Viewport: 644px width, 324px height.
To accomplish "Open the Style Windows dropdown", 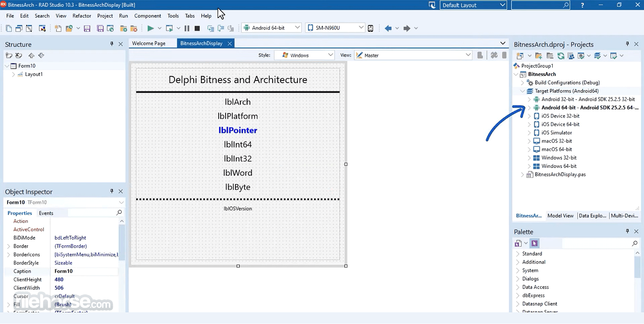I will click(x=331, y=55).
